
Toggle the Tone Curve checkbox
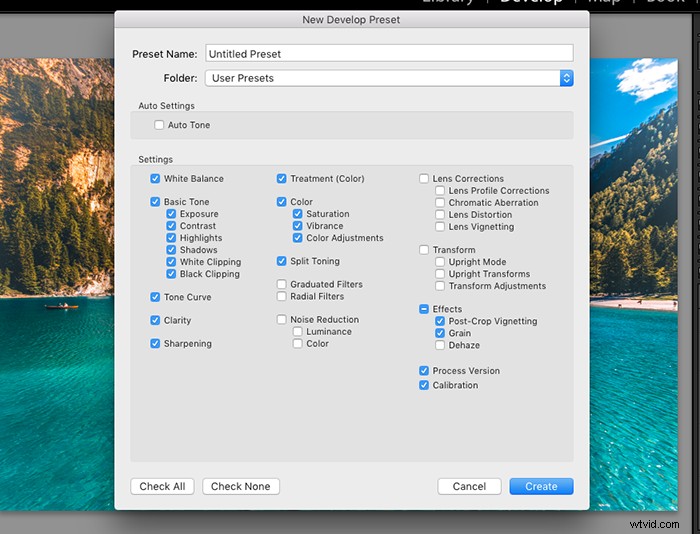point(155,297)
